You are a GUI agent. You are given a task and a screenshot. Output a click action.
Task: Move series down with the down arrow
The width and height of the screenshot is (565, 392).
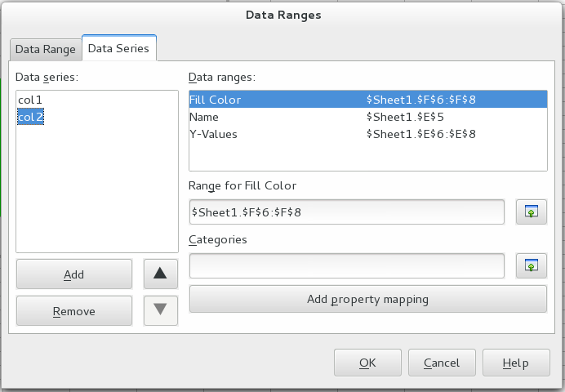tap(161, 310)
